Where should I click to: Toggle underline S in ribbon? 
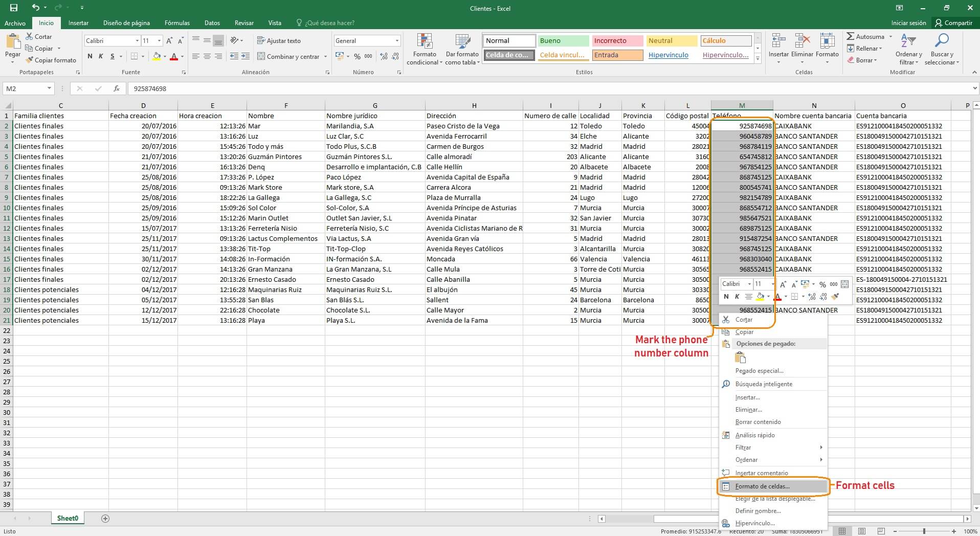pos(112,56)
